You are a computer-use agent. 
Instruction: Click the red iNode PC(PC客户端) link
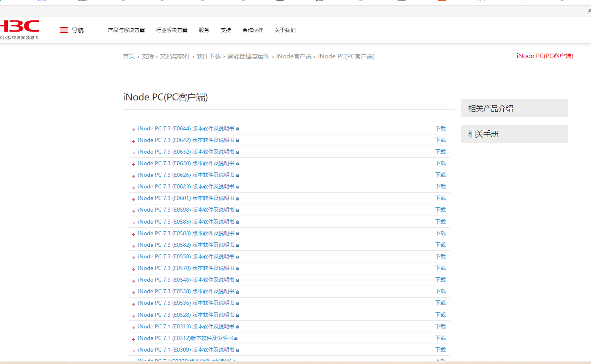pyautogui.click(x=545, y=56)
